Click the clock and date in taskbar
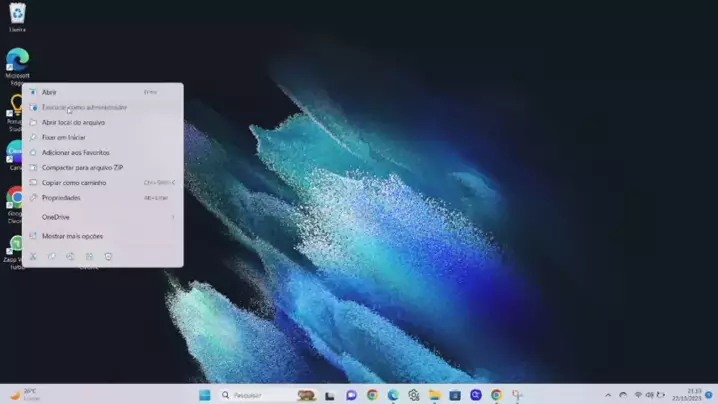The width and height of the screenshot is (718, 404). pos(693,395)
